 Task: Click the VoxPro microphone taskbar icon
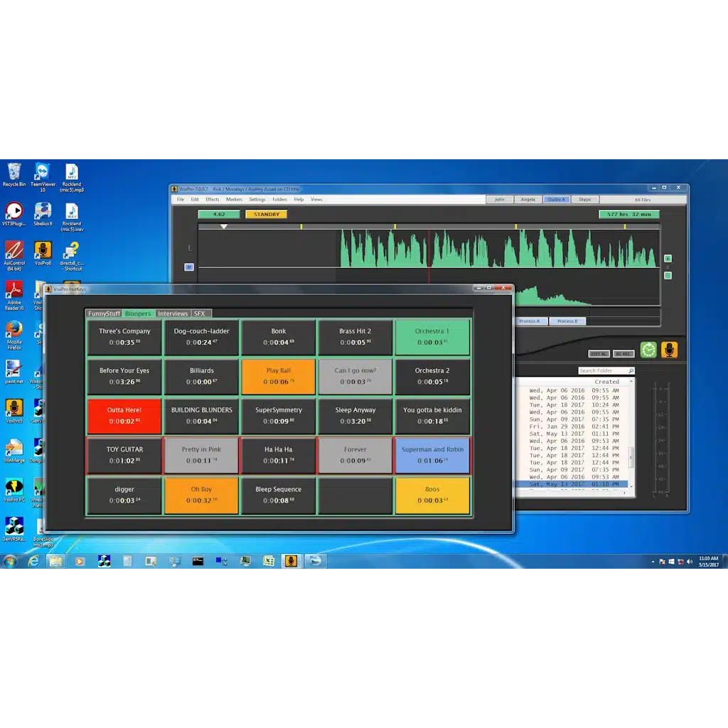coord(291,561)
